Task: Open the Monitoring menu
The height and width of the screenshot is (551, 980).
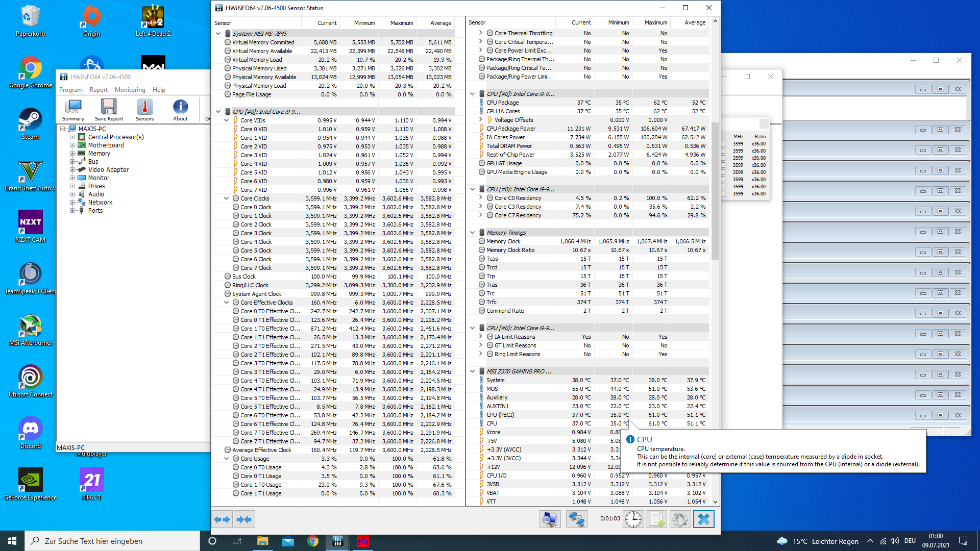Action: pyautogui.click(x=130, y=90)
